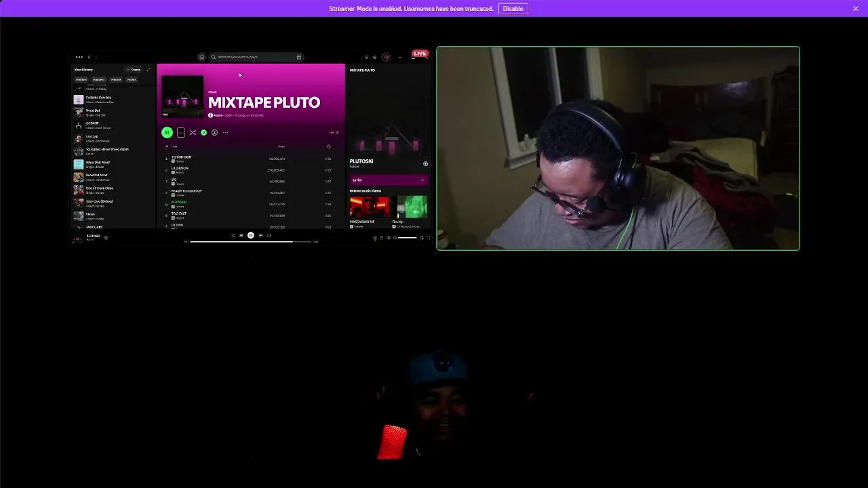Click the MIXTAPE PLUTO album cover art
The height and width of the screenshot is (488, 868).
182,96
